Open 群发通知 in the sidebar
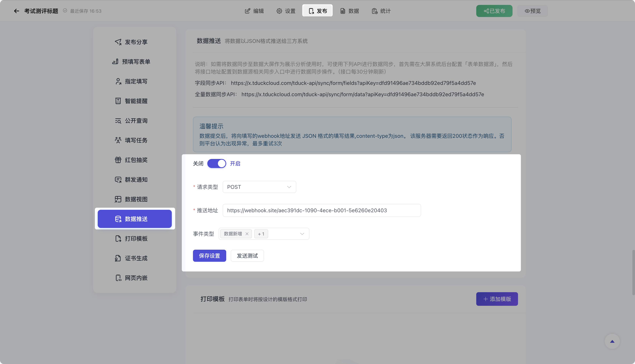 (135, 180)
